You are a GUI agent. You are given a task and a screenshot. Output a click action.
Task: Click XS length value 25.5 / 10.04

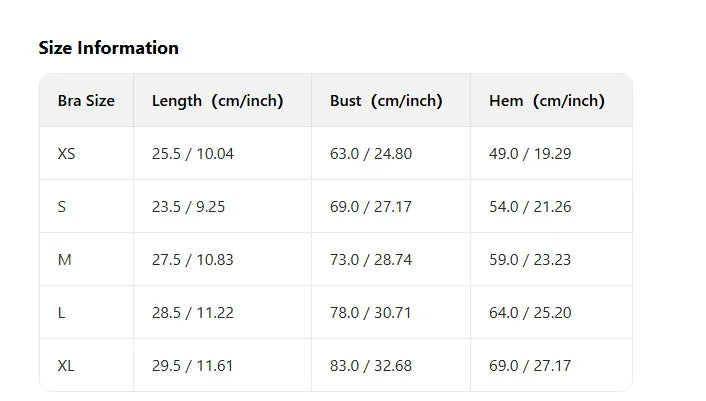pyautogui.click(x=193, y=154)
